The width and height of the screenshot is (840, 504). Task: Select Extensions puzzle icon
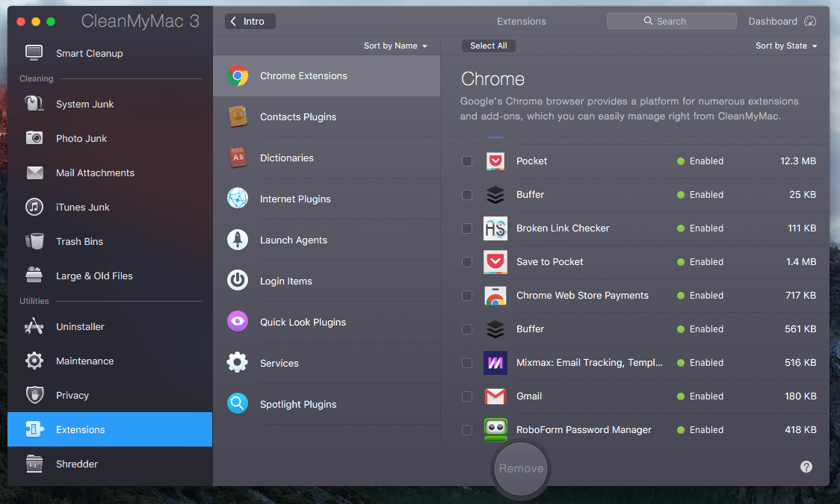pos(34,429)
